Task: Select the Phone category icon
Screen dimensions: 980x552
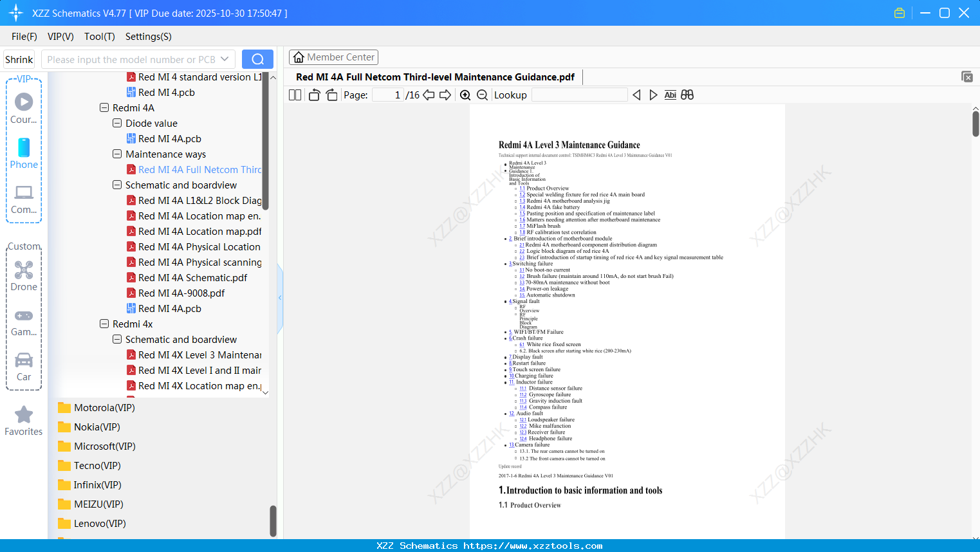Action: [x=24, y=153]
